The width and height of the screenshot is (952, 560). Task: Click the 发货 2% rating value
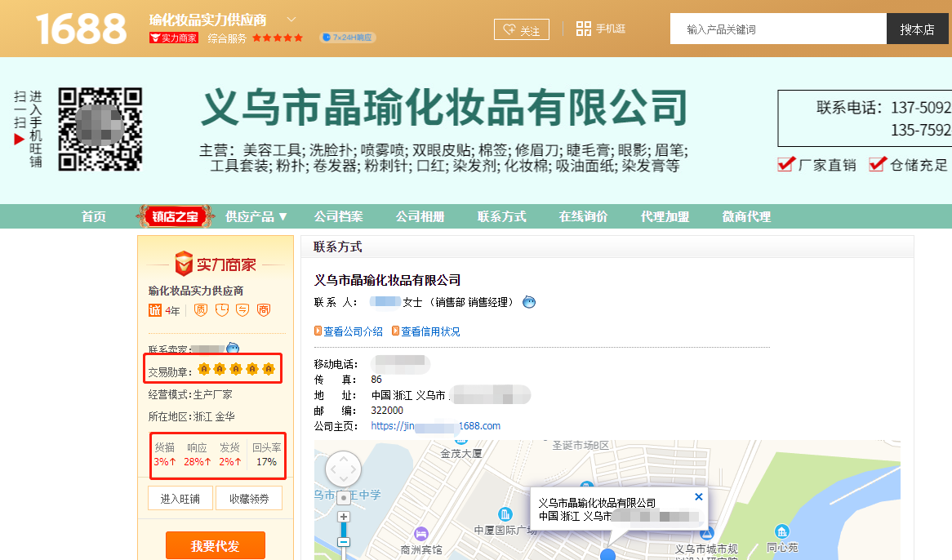click(230, 462)
